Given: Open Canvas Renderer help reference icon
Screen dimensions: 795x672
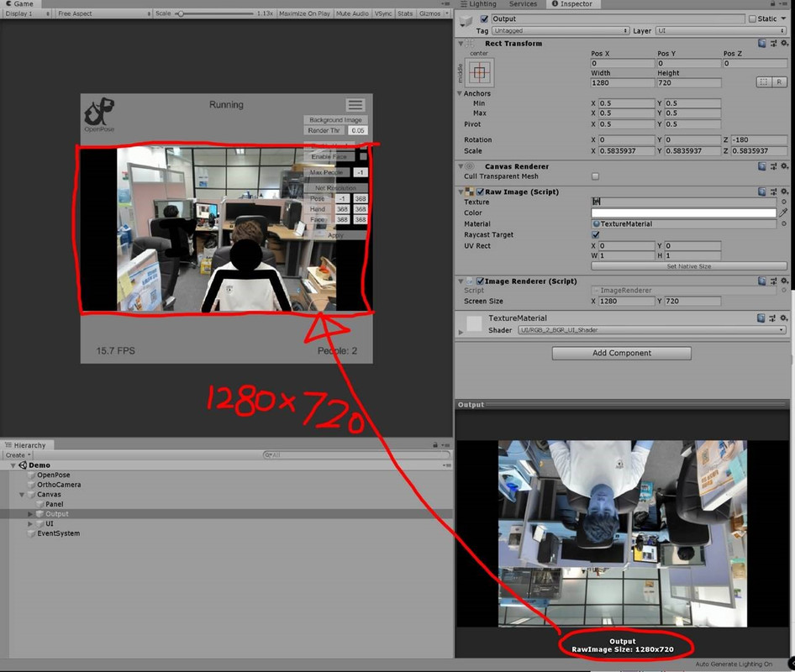Looking at the screenshot, I should [x=761, y=166].
